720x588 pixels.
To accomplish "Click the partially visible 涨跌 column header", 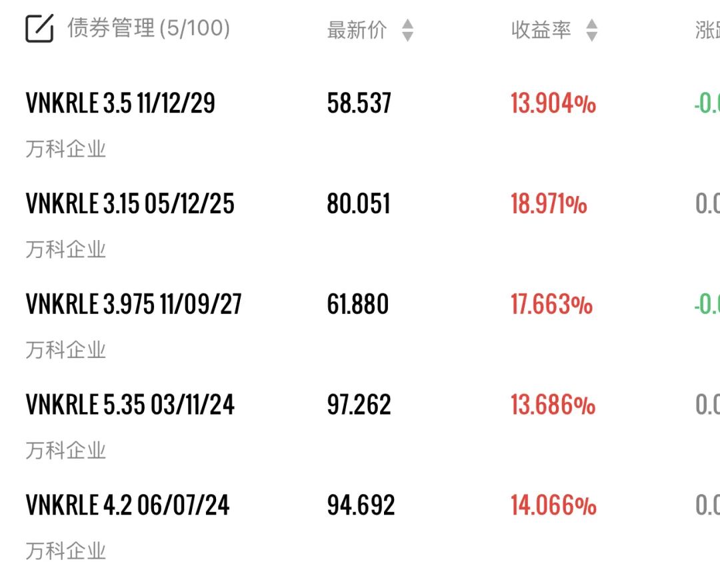I will click(707, 31).
